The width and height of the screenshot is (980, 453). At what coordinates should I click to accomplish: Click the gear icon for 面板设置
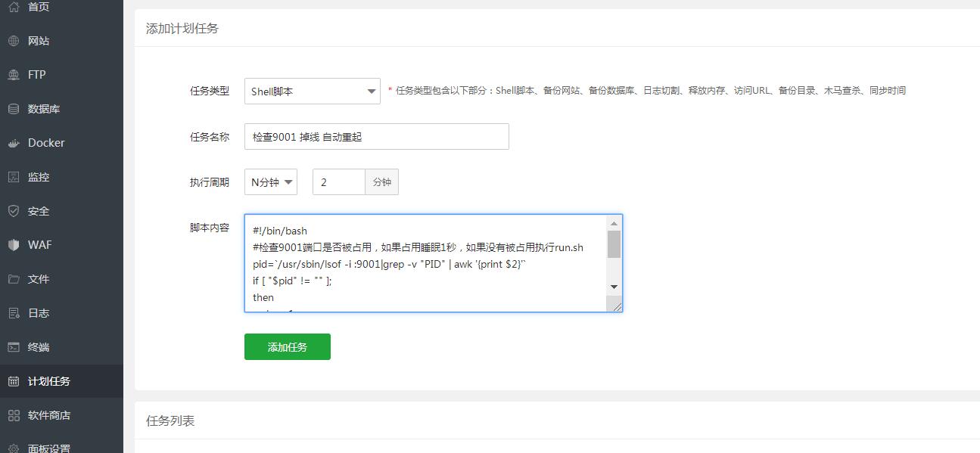[14, 448]
